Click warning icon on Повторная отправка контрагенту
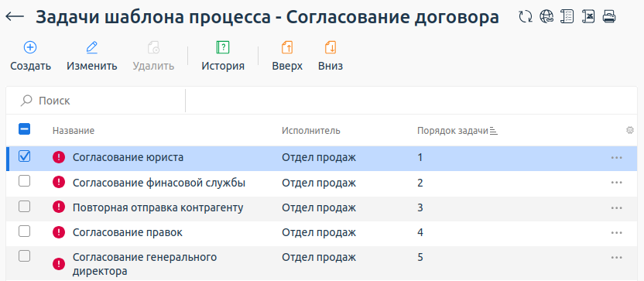644x281 pixels. [x=59, y=207]
